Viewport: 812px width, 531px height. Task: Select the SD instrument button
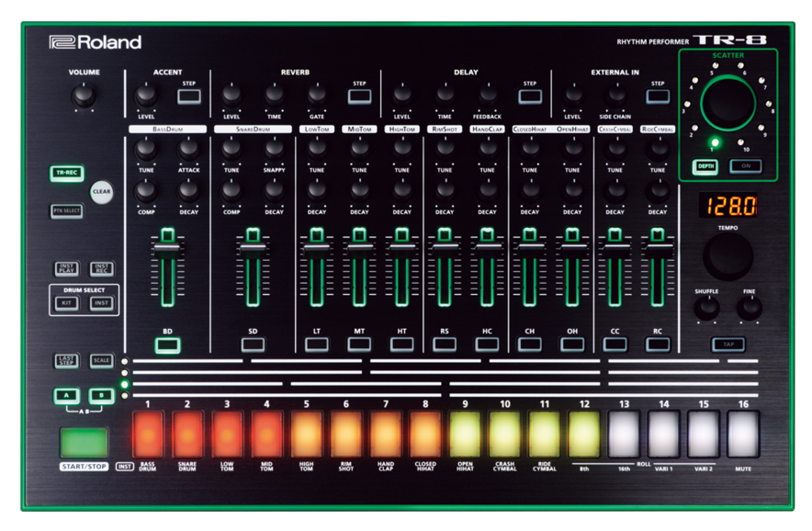[253, 345]
